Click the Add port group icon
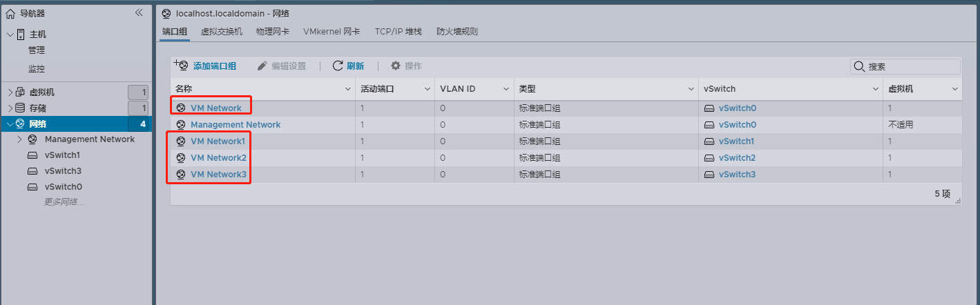980x305 pixels. [181, 66]
